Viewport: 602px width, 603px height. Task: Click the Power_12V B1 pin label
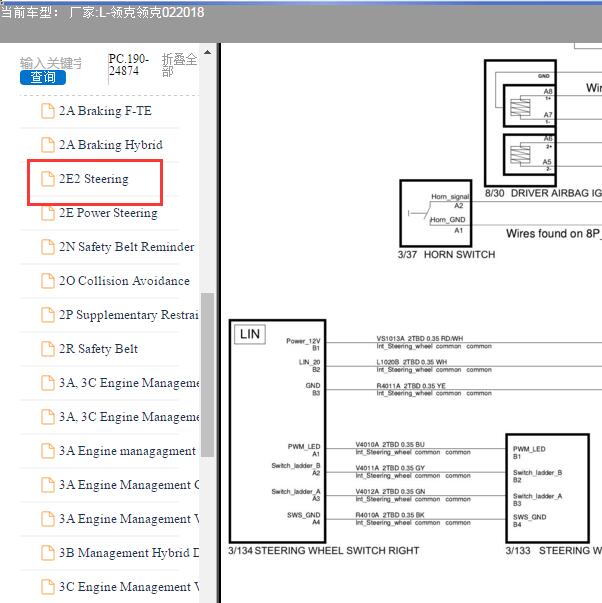tap(303, 344)
